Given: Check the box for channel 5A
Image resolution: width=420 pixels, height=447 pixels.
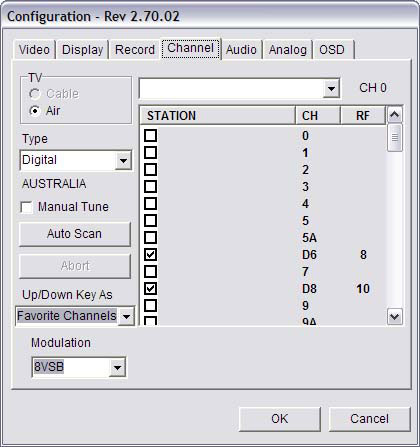Looking at the screenshot, I should click(151, 237).
